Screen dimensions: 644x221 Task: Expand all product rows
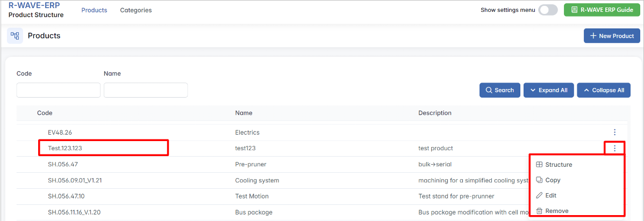(548, 90)
